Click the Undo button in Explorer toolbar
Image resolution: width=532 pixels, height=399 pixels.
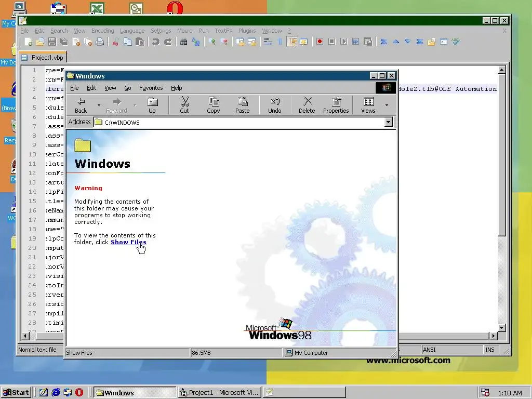(275, 105)
